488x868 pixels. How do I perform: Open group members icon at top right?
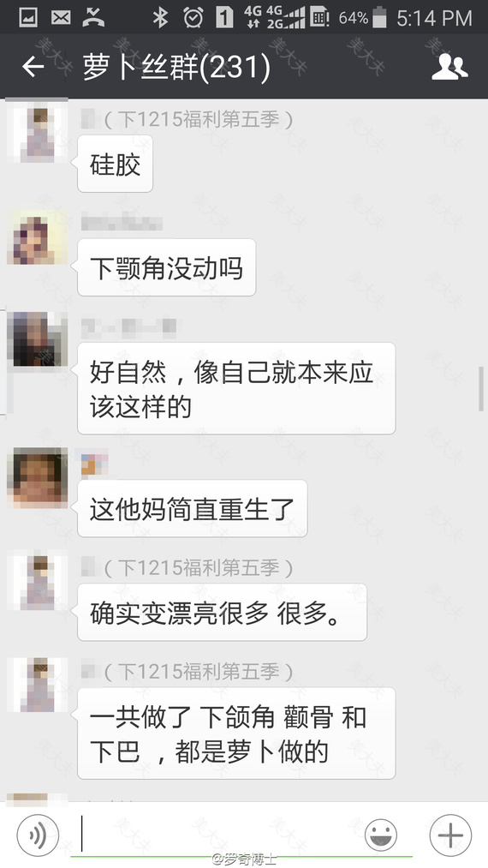point(449,67)
